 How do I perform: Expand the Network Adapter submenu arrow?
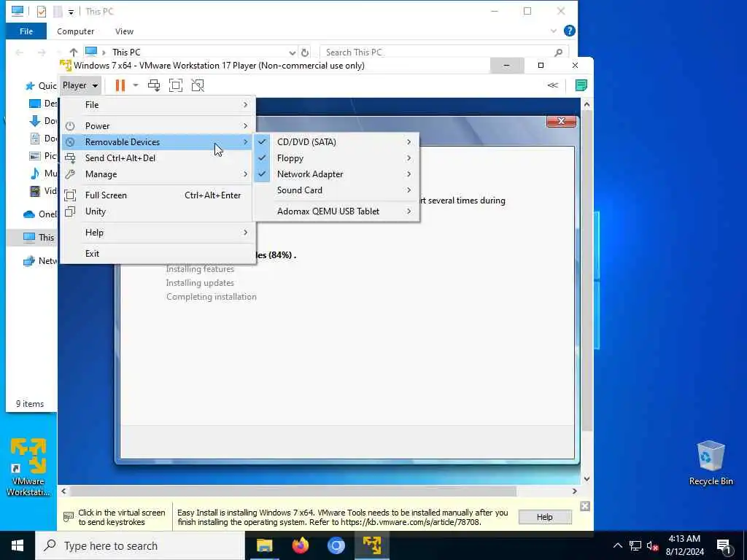click(x=409, y=174)
